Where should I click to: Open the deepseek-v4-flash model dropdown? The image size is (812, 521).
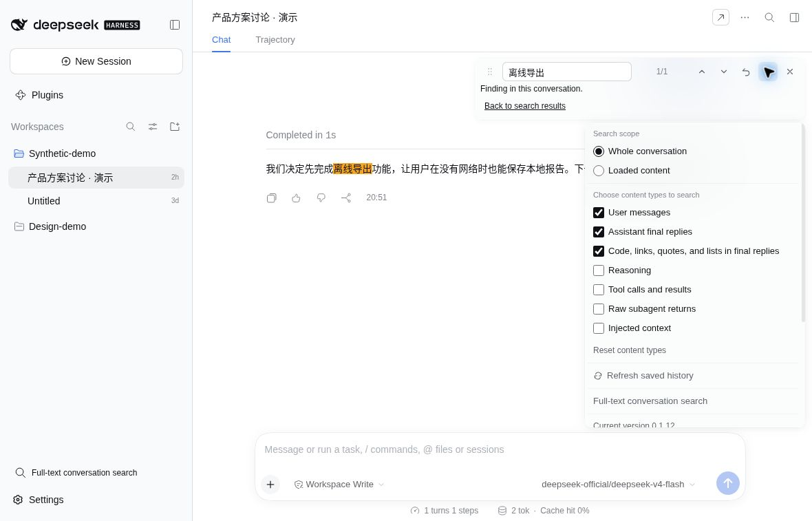[x=618, y=485]
